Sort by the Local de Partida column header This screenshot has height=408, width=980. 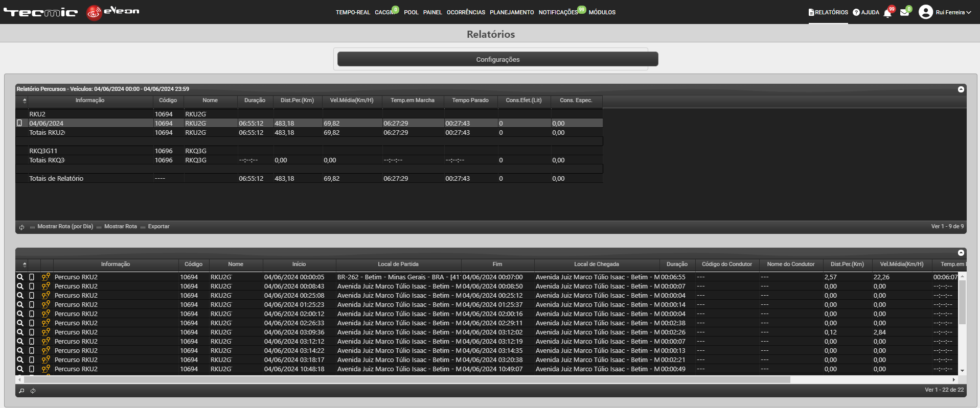click(398, 265)
